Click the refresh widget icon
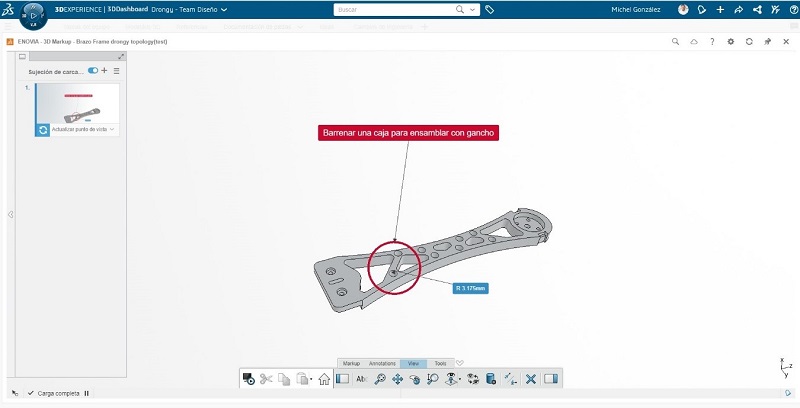Image resolution: width=800 pixels, height=408 pixels. 748,42
